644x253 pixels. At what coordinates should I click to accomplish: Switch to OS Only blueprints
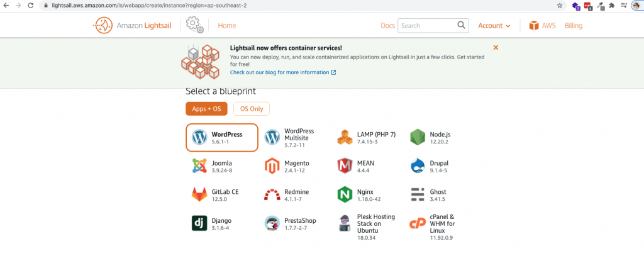[x=252, y=109]
